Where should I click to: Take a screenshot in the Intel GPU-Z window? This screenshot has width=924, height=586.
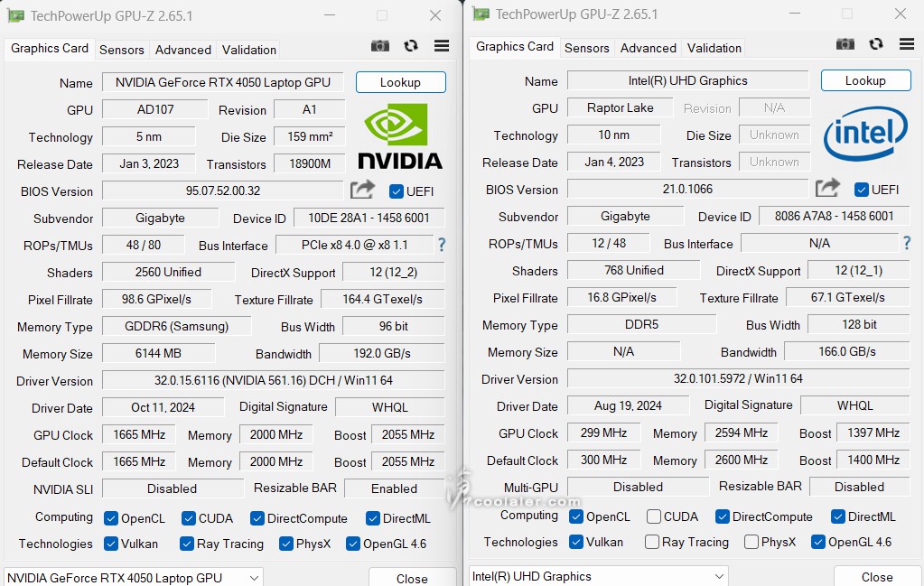point(845,44)
